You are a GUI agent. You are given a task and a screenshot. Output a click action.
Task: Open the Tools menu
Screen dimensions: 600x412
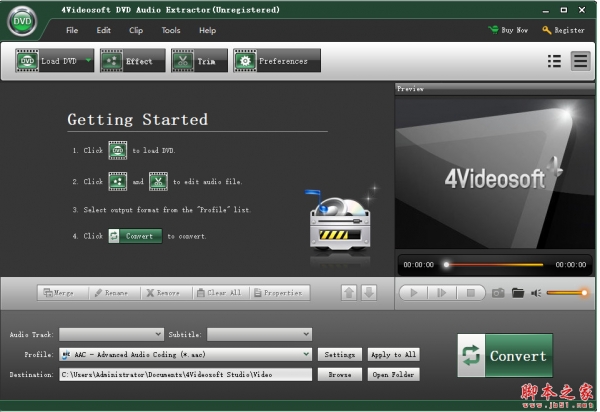click(171, 30)
